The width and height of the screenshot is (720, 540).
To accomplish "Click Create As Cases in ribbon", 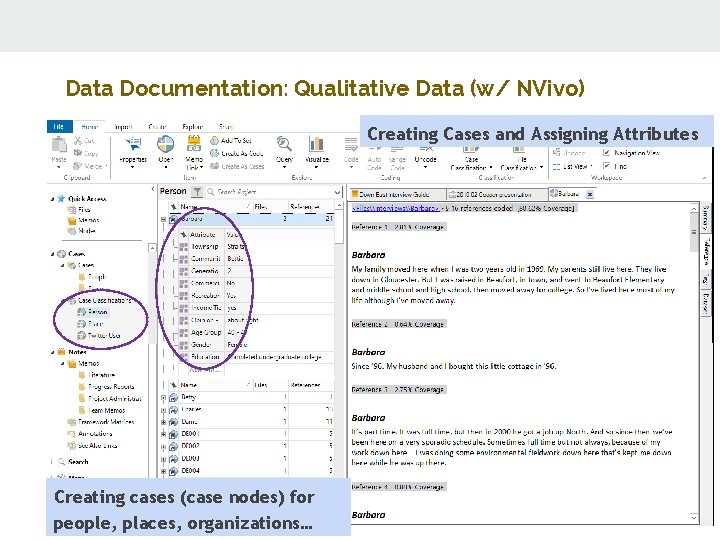I will click(x=237, y=166).
